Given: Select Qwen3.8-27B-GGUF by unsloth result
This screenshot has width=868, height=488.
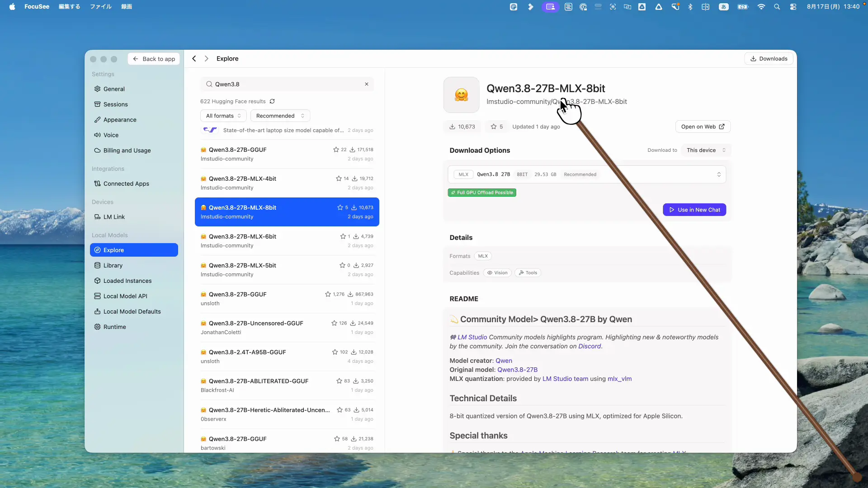Looking at the screenshot, I should pos(287,299).
